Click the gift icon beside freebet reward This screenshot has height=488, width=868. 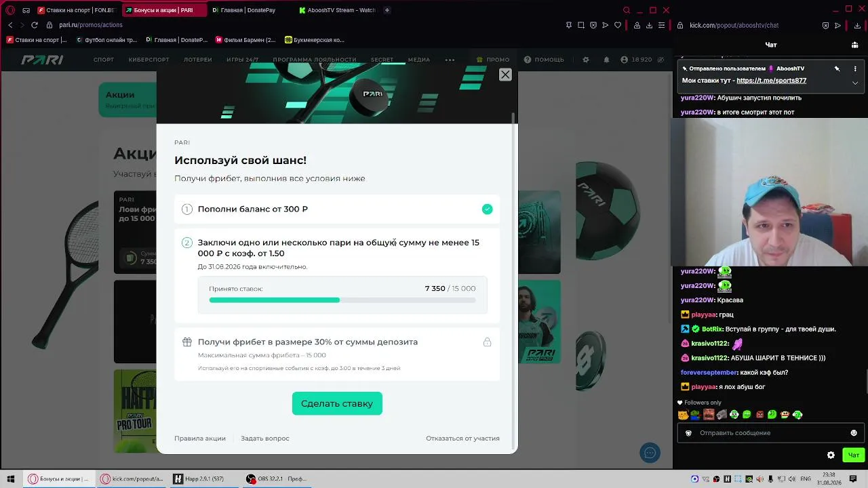point(187,342)
